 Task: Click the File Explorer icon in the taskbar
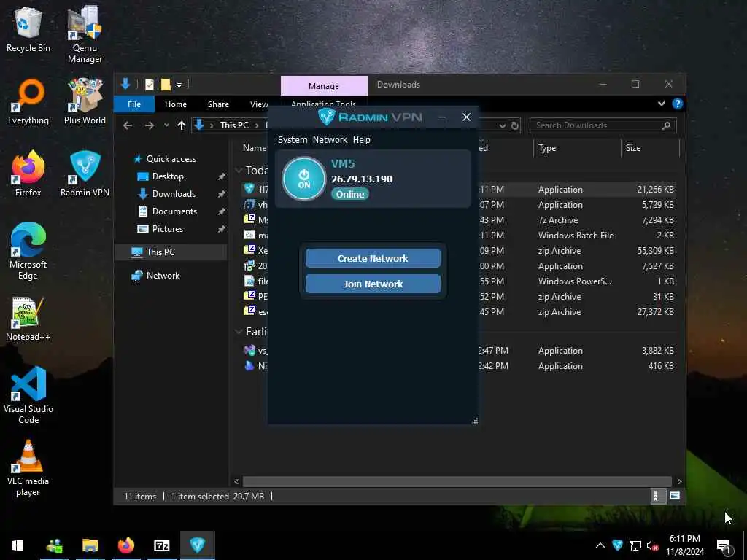(x=90, y=545)
